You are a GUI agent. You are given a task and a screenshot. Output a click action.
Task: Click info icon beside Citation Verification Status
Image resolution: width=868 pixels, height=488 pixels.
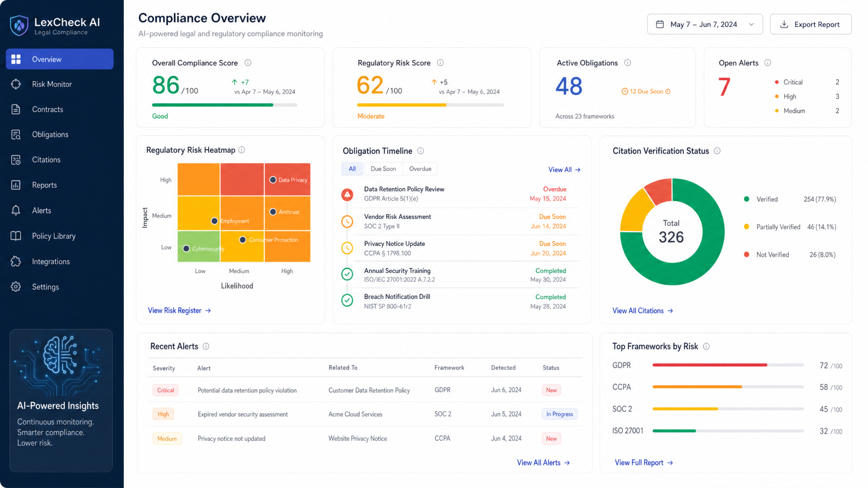tap(717, 151)
